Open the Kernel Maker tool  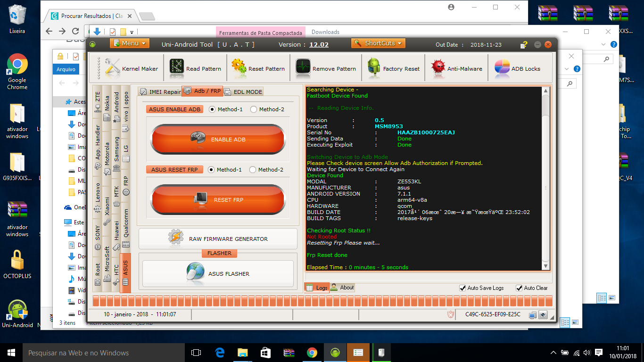pyautogui.click(x=131, y=68)
